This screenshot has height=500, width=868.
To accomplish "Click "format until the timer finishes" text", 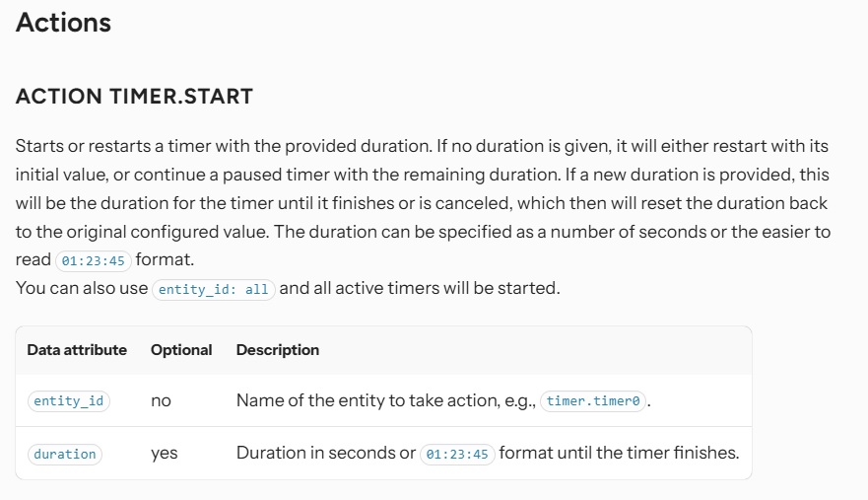I will (619, 454).
